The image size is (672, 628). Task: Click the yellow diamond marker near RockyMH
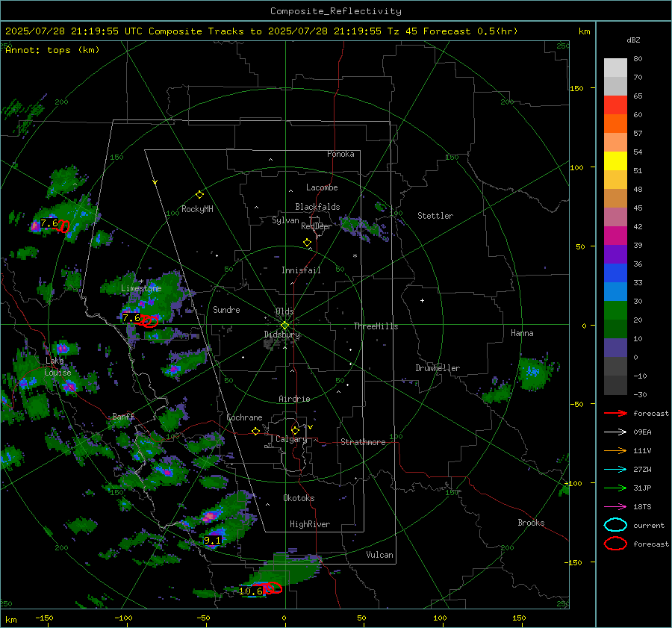coord(199,195)
